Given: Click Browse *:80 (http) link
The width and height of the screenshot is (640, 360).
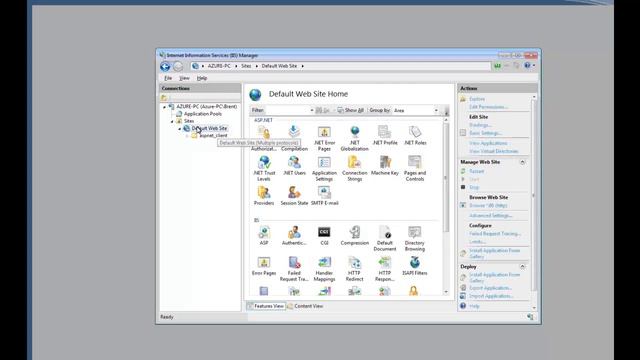Looking at the screenshot, I should [x=488, y=206].
